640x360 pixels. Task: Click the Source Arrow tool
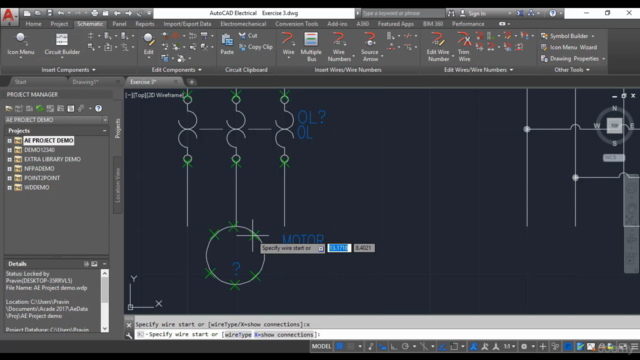tap(370, 47)
